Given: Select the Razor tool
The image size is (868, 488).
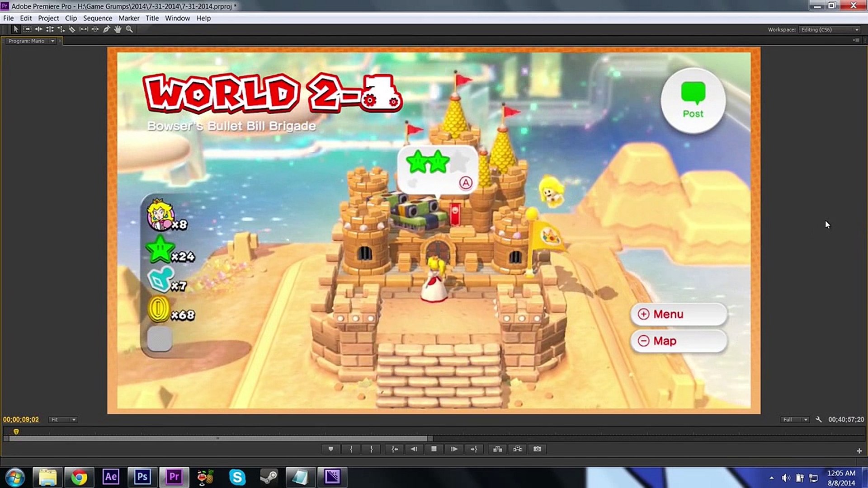Looking at the screenshot, I should coord(72,29).
